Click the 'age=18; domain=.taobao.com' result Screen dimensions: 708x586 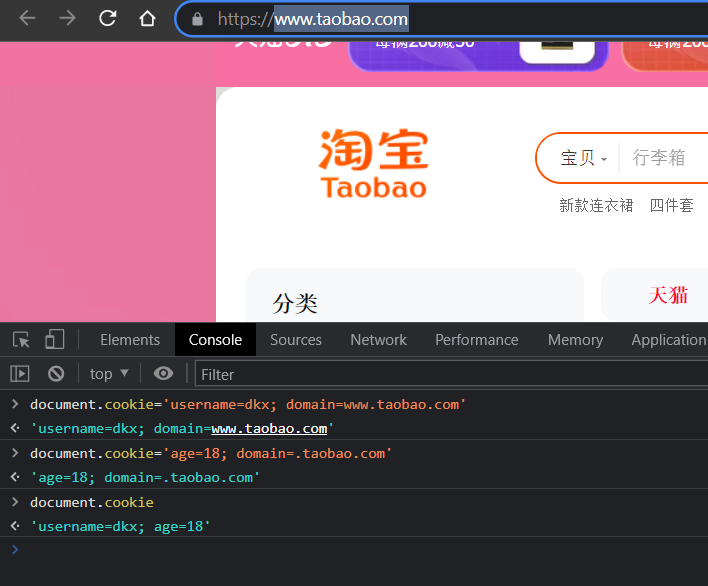[x=145, y=477]
